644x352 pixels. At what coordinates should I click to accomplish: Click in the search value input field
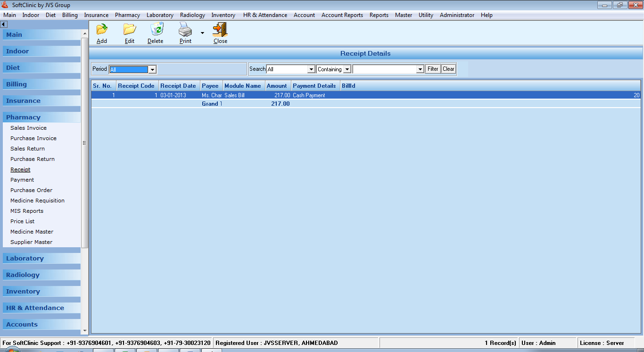[385, 69]
